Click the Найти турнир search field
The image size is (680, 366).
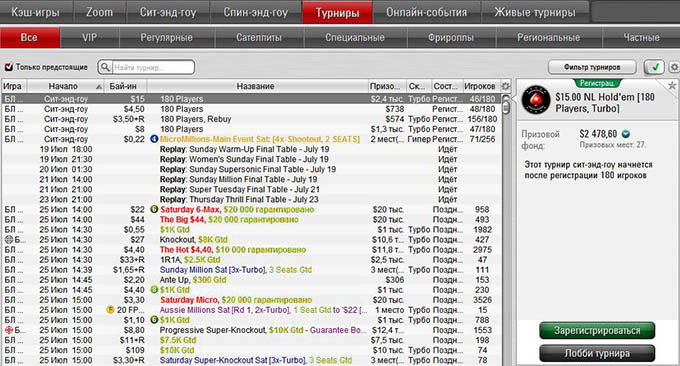coord(153,67)
